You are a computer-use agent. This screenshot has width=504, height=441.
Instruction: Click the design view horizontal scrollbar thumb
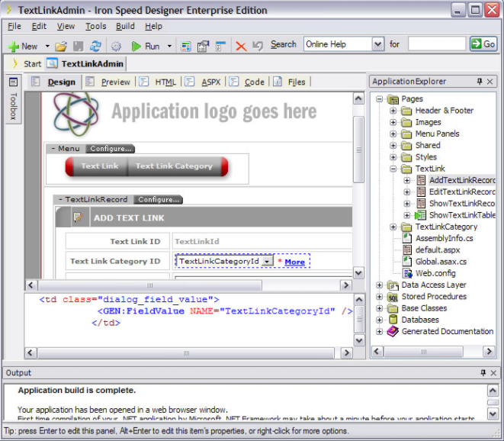coord(150,285)
